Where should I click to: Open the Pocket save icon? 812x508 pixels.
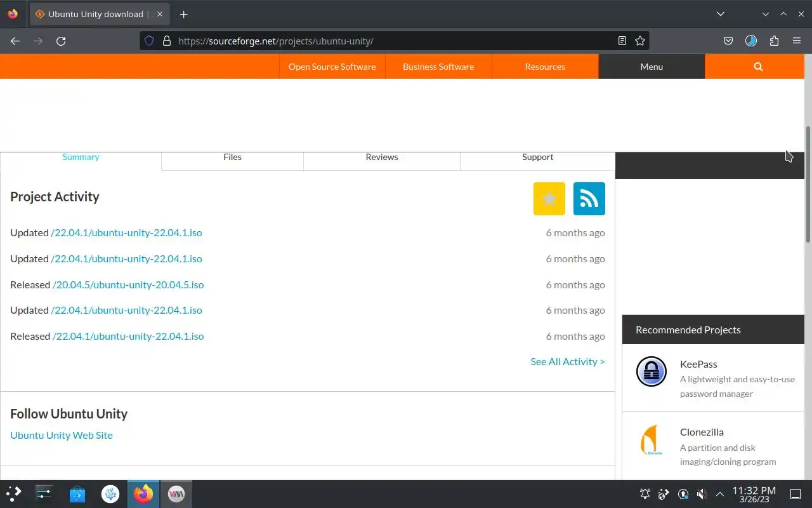click(x=728, y=41)
